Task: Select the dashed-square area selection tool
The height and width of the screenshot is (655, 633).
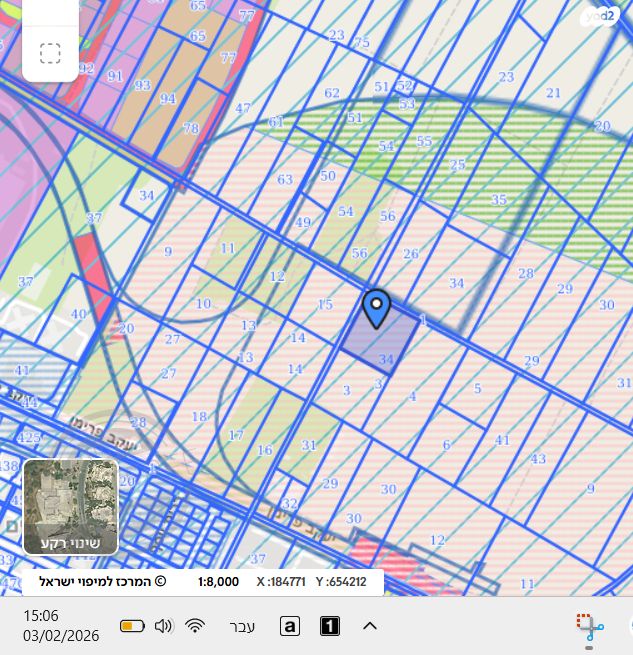Action: coord(50,53)
